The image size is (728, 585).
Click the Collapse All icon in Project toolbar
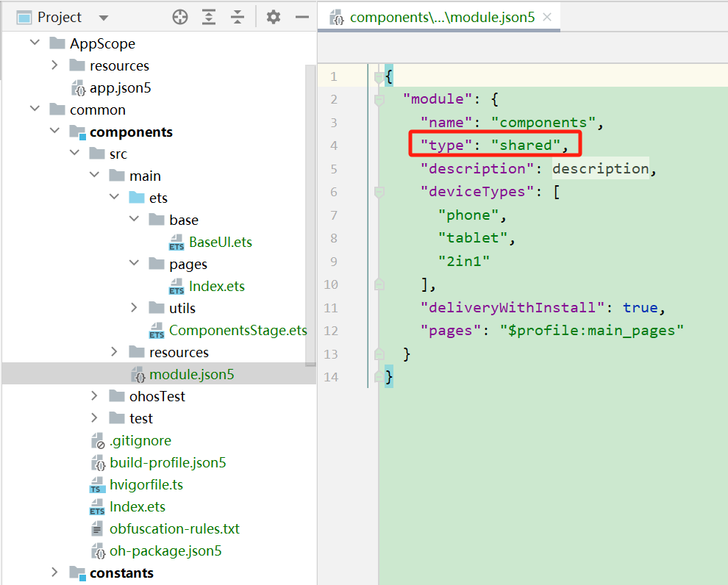238,17
